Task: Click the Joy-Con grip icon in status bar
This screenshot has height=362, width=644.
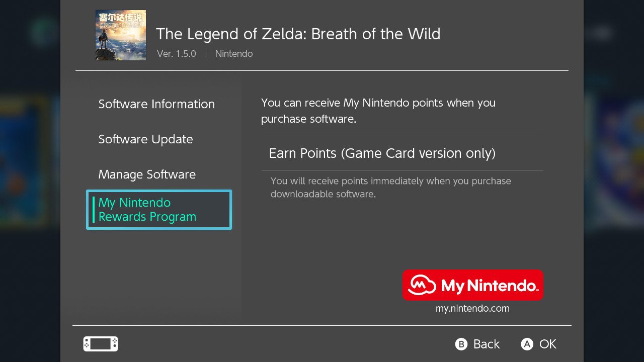Action: tap(100, 344)
